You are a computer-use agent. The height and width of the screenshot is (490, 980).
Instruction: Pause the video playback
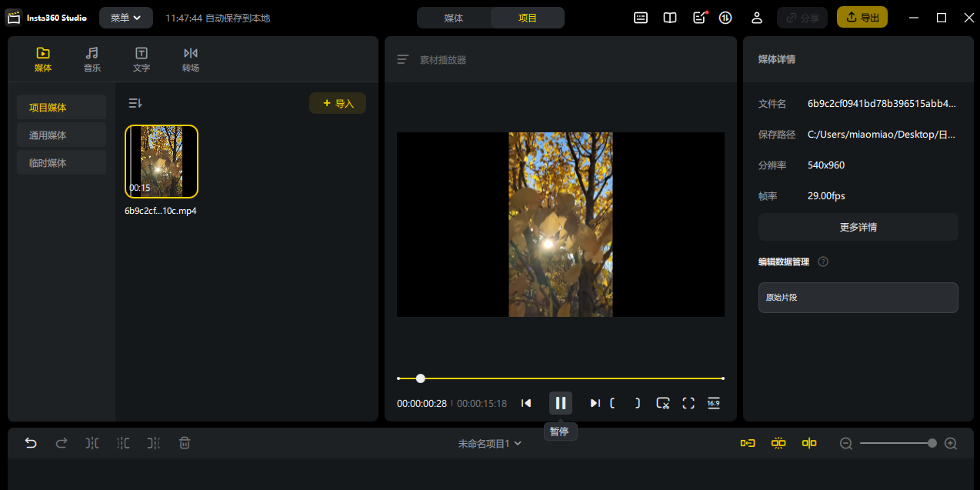(560, 403)
